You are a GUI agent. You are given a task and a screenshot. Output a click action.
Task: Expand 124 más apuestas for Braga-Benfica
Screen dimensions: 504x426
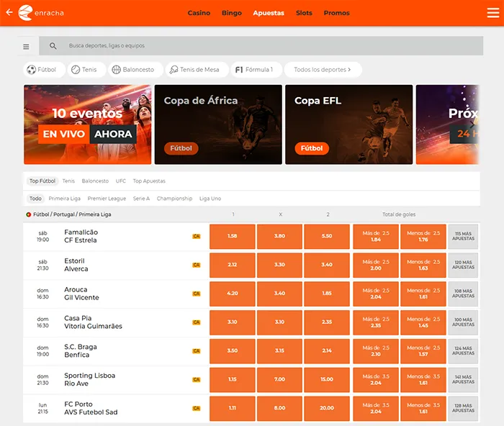463,351
